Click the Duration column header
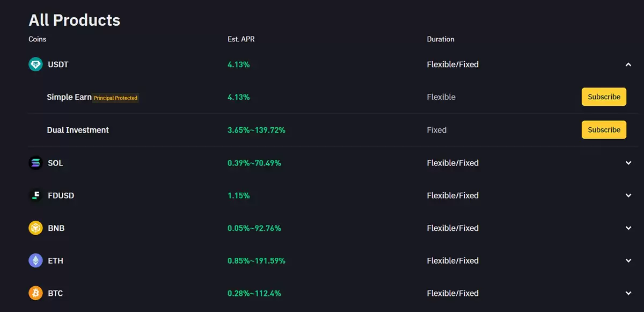Screen dimensions: 644x312 click(x=441, y=39)
